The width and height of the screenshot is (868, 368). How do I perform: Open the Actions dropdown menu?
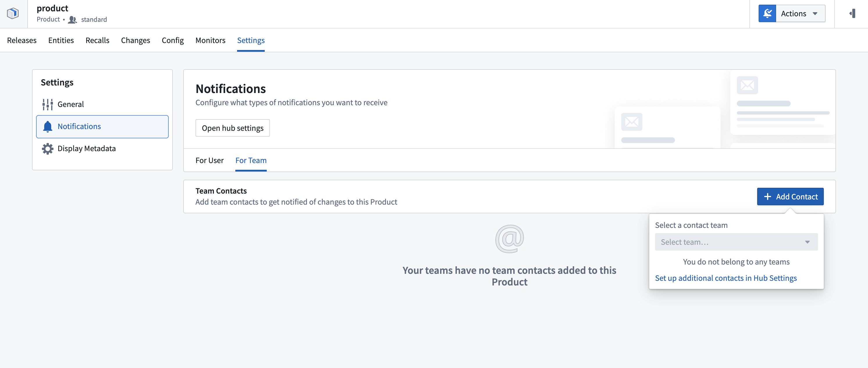tap(800, 13)
